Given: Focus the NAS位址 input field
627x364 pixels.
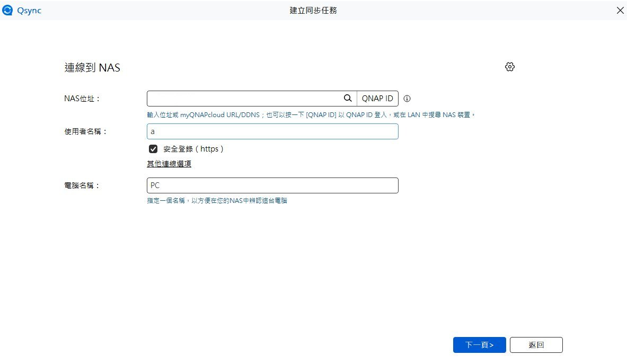Looking at the screenshot, I should (x=244, y=99).
